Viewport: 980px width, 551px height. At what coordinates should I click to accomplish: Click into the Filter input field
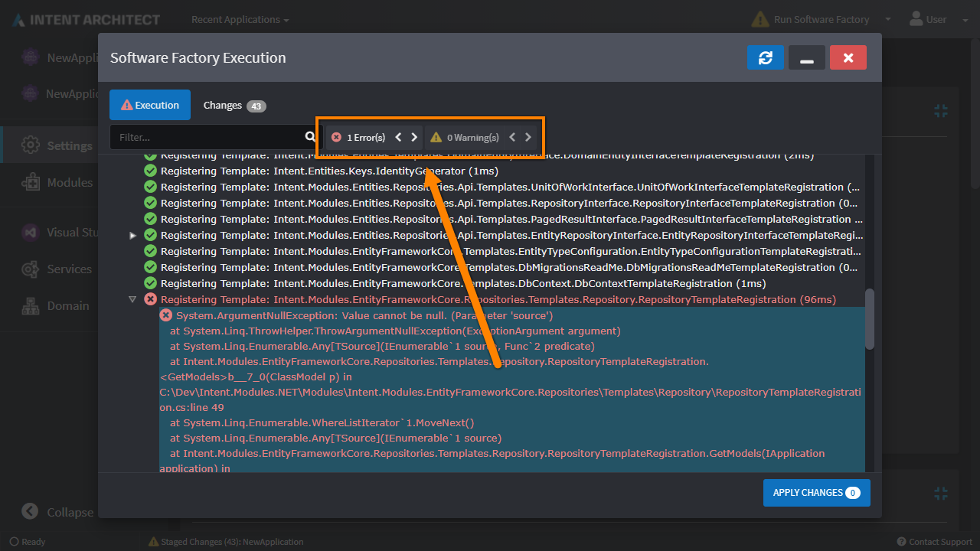(x=207, y=138)
